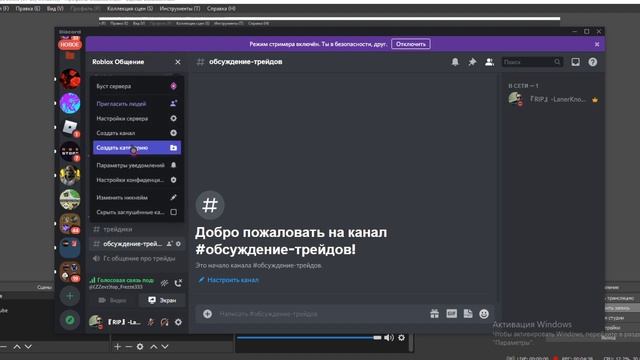This screenshot has width=640, height=360.
Task: Open Правка menu in OBS menu bar
Action: 28,9
